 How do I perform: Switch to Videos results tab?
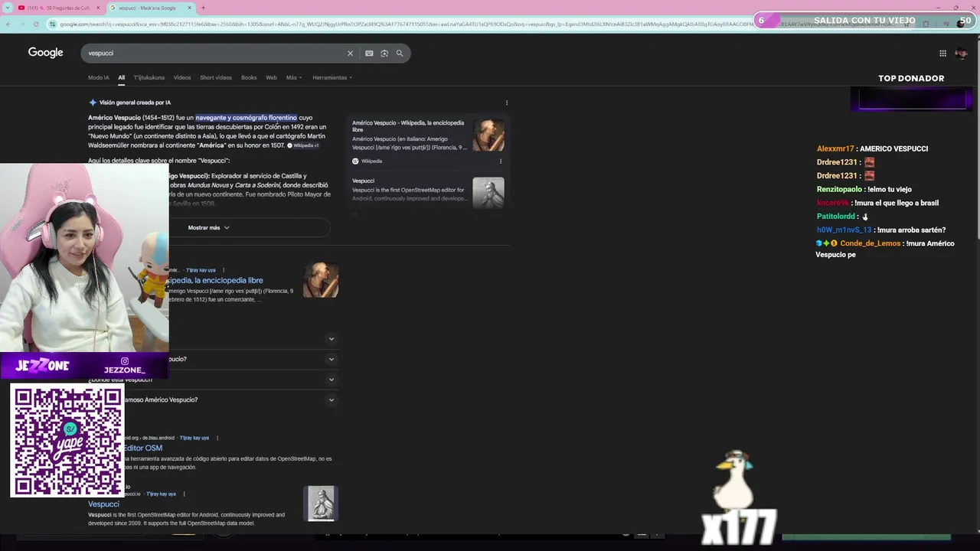[x=182, y=77]
